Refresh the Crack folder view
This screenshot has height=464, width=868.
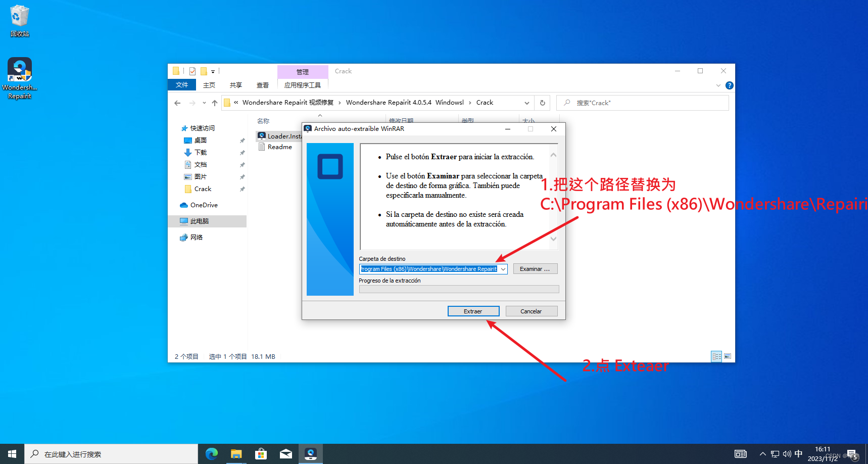(x=543, y=103)
